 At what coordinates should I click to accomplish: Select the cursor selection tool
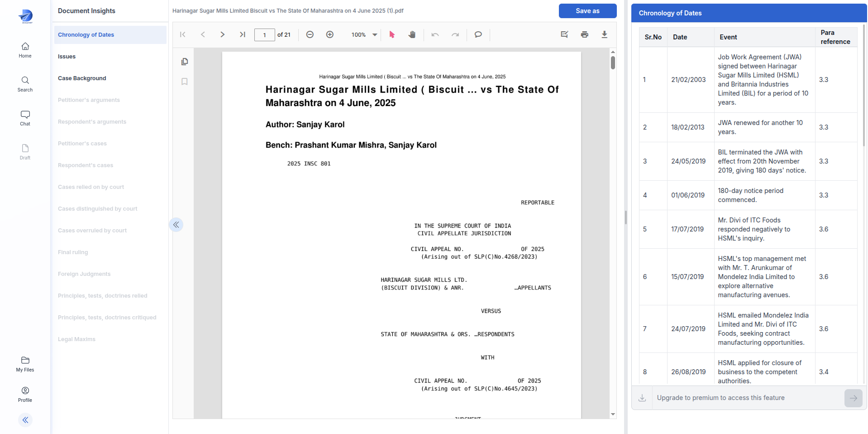pyautogui.click(x=392, y=34)
